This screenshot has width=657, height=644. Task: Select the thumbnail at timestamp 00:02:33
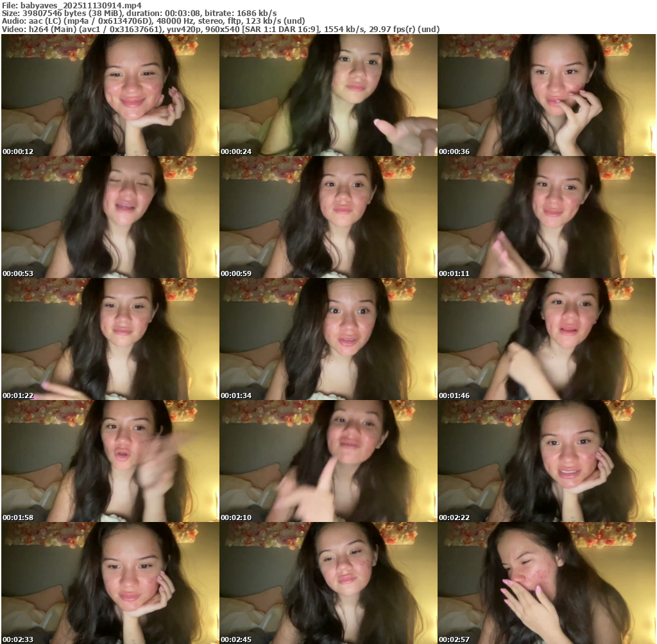tap(110, 583)
